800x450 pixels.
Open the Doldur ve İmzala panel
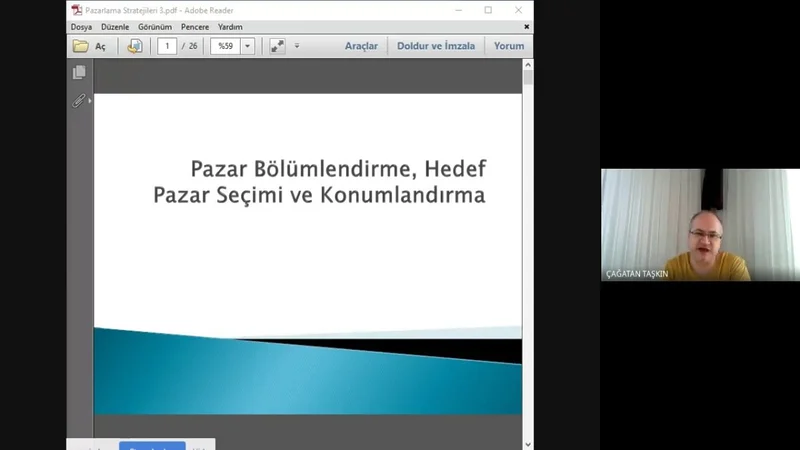[x=436, y=46]
